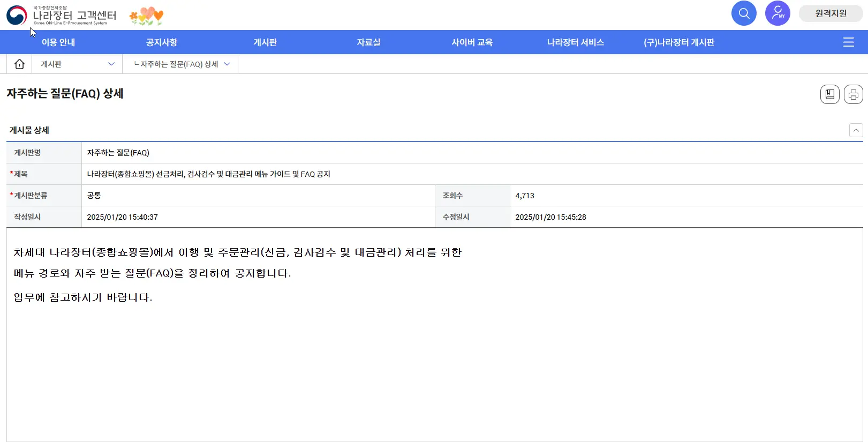Click the 게시판분류 field label
The height and width of the screenshot is (448, 868).
point(31,196)
